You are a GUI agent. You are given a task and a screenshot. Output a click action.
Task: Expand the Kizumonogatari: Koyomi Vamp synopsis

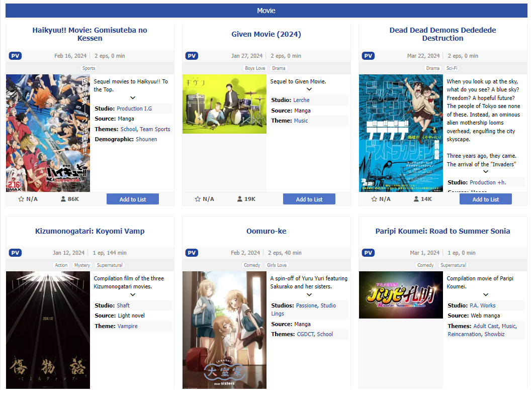[133, 294]
